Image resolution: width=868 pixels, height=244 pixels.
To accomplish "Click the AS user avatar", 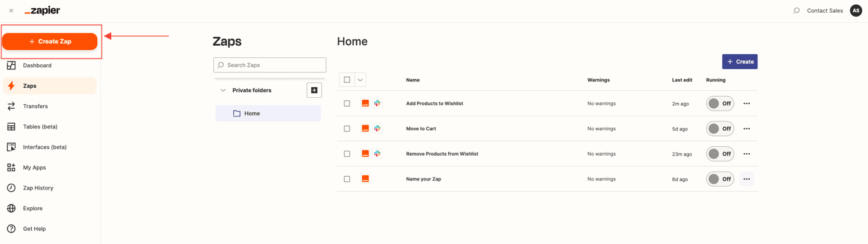I will coord(856,11).
